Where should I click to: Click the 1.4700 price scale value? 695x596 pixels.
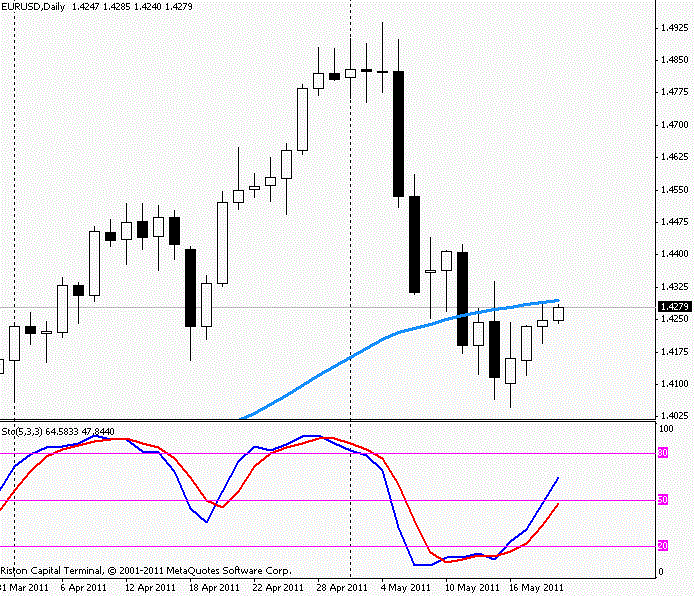pos(675,125)
